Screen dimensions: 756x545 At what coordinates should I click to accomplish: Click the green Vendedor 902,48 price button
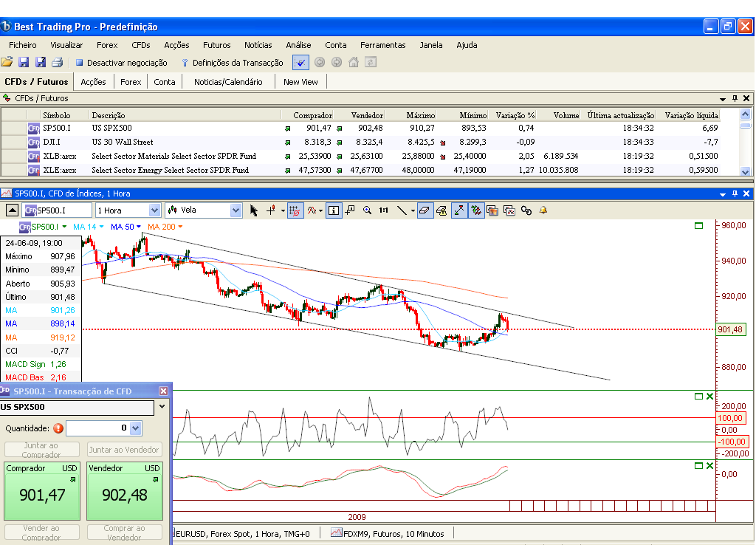pyautogui.click(x=125, y=490)
